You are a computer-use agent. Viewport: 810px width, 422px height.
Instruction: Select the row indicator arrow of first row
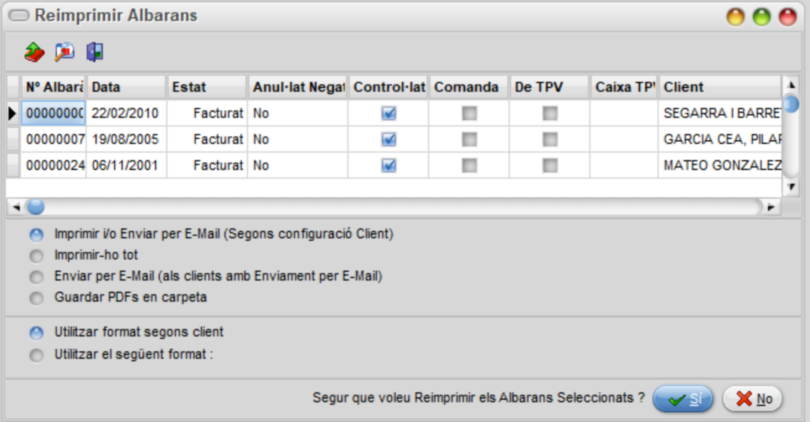coord(12,113)
